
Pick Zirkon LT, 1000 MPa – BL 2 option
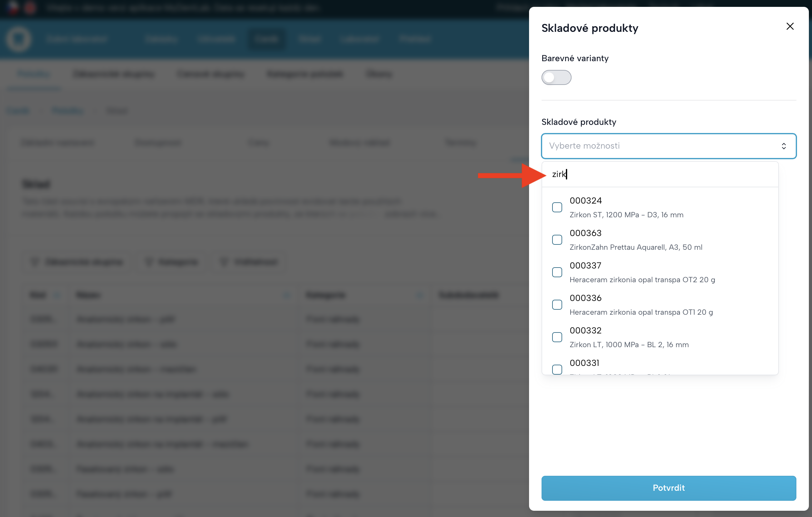coord(629,344)
